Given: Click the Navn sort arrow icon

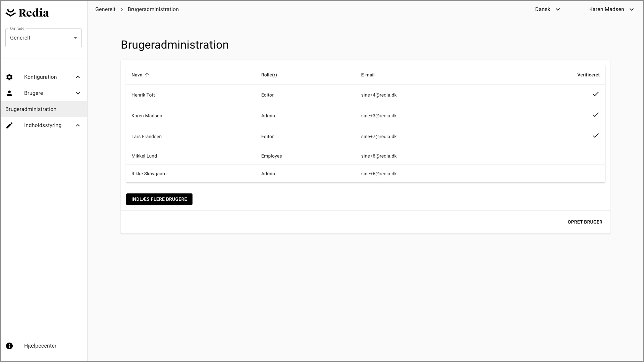Looking at the screenshot, I should [147, 75].
